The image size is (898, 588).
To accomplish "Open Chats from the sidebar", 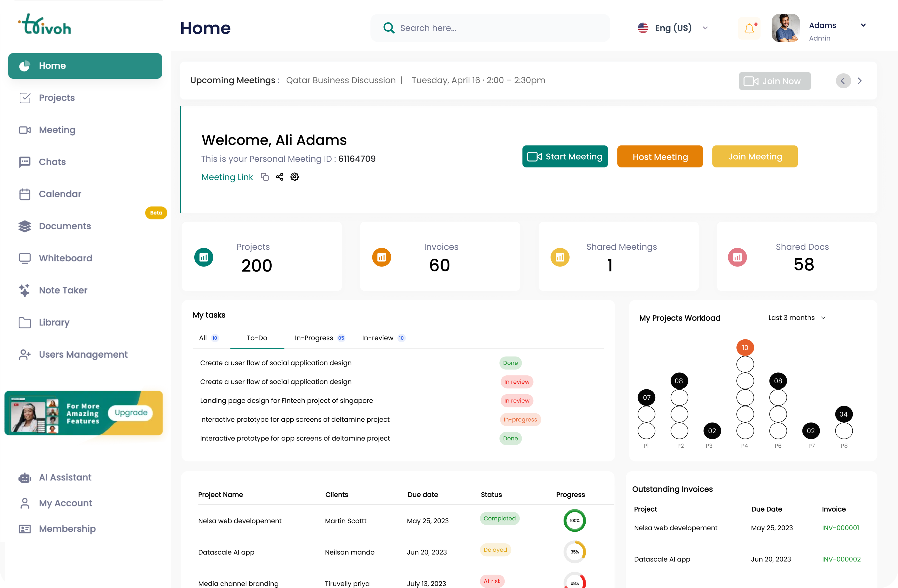I will point(52,162).
